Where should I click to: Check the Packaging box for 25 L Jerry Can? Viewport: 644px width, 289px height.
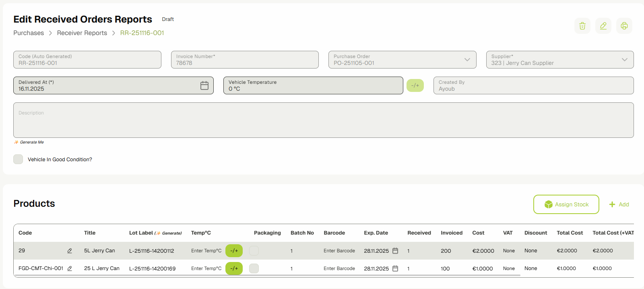[x=254, y=268]
